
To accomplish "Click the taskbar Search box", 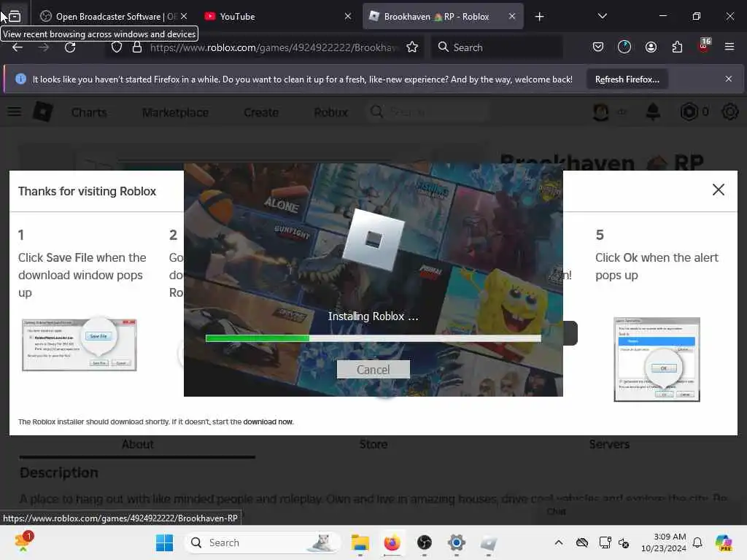I will pos(262,542).
